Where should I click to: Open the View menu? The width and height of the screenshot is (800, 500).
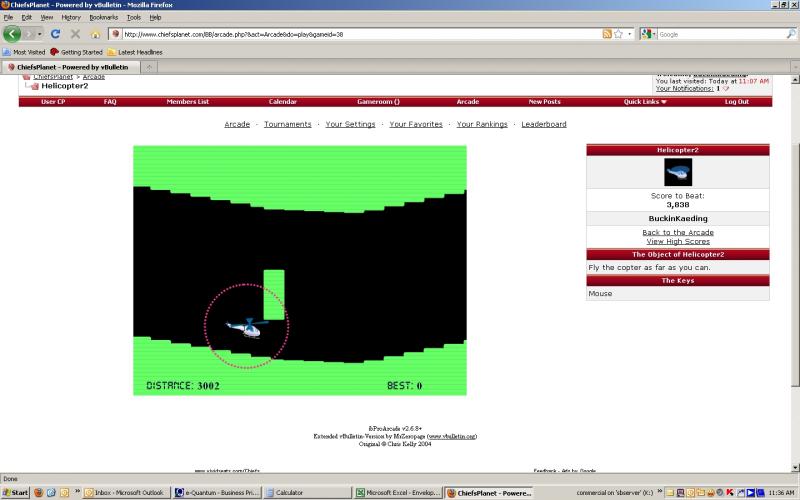pos(47,17)
